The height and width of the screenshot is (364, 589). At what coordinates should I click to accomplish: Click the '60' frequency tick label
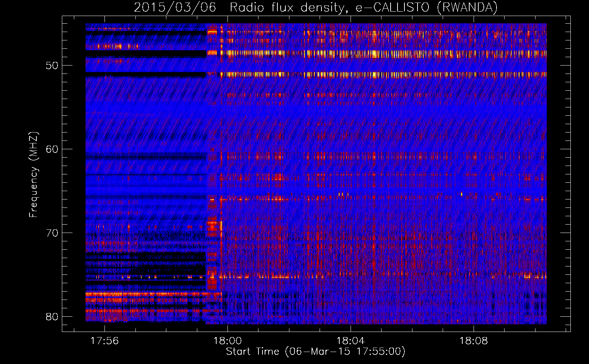click(52, 149)
